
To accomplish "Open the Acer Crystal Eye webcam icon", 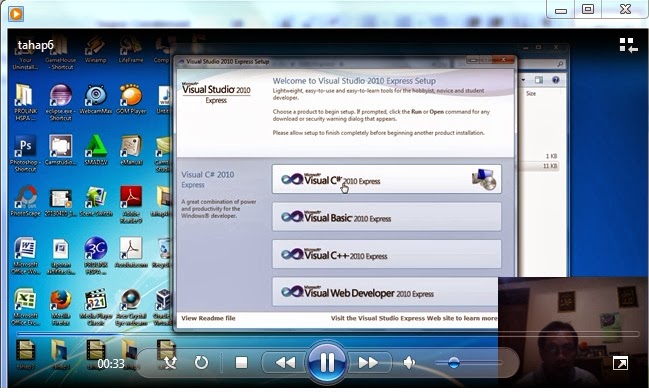I will click(x=131, y=307).
